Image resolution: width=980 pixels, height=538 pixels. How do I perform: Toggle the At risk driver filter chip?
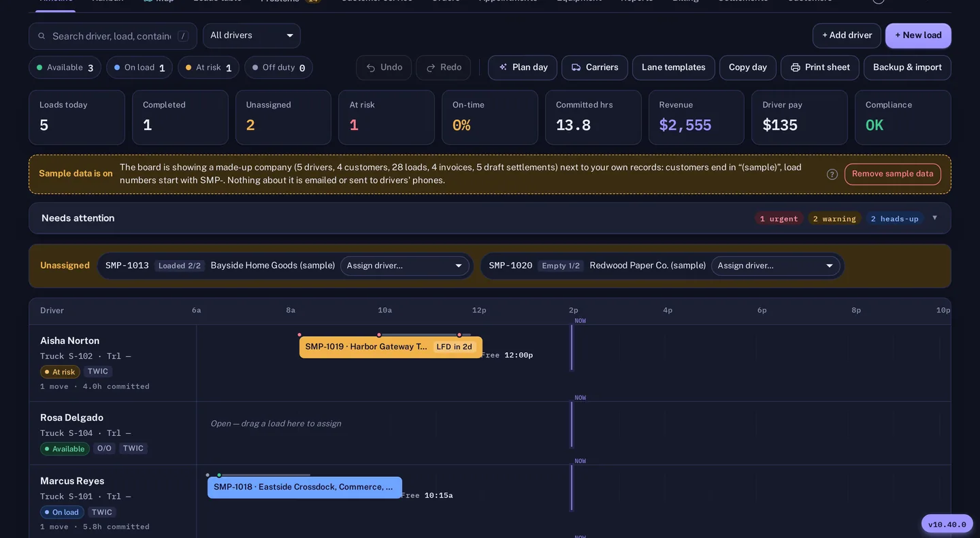coord(208,67)
